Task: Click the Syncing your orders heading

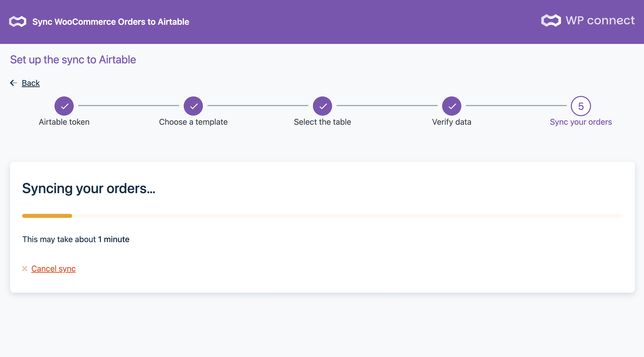Action: tap(89, 189)
